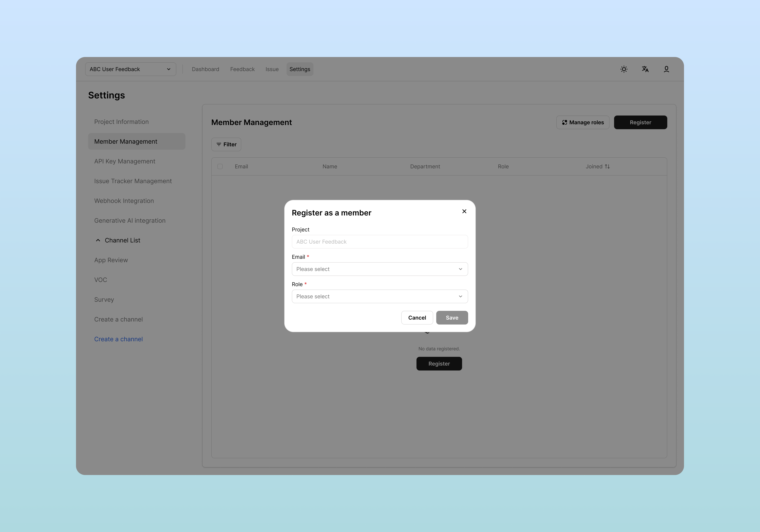Open the language switcher icon
This screenshot has height=532, width=760.
pos(645,69)
